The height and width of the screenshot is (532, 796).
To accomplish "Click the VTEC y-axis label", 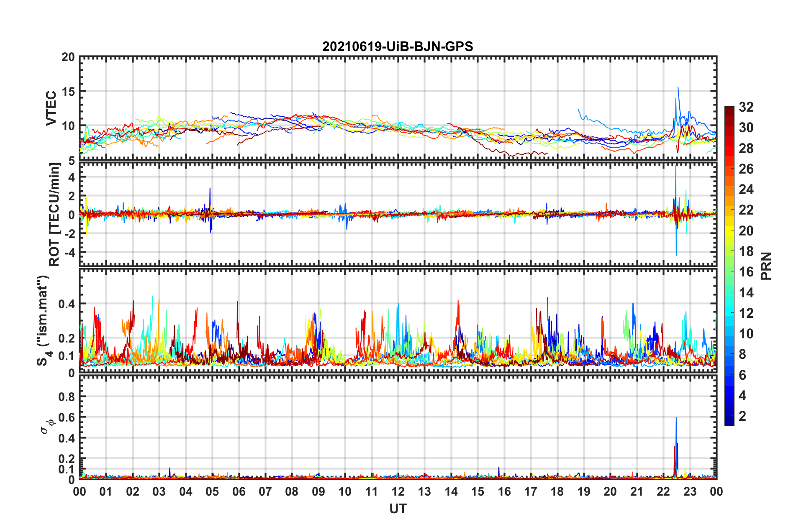I will click(x=51, y=108).
